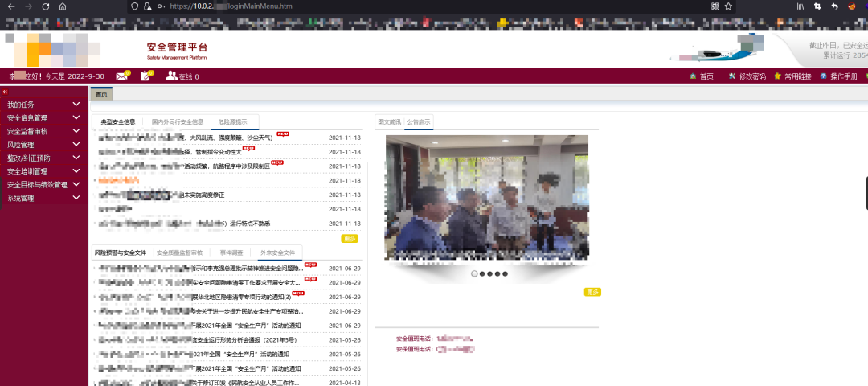Click 更多 button below the 2021-11-18 list
868x386 pixels.
coord(350,239)
